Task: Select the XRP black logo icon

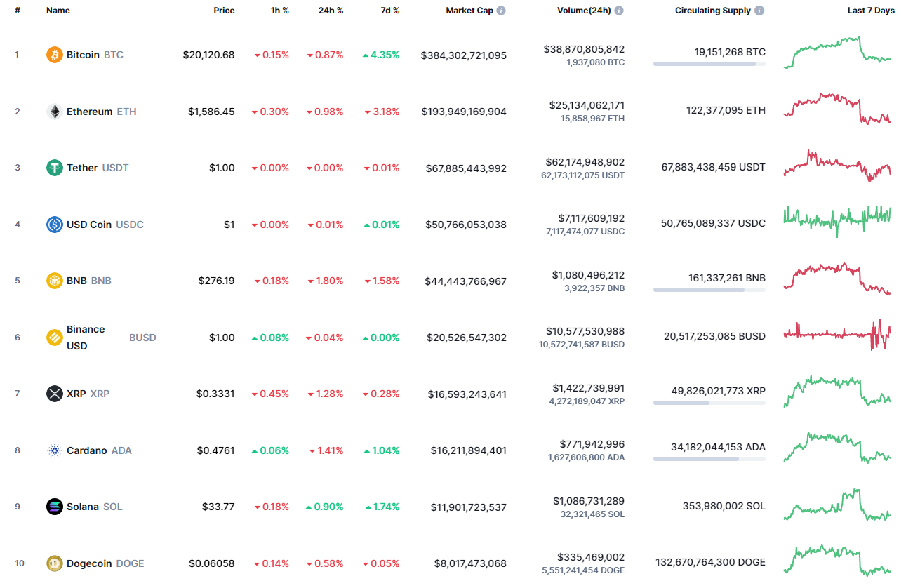Action: (x=53, y=394)
